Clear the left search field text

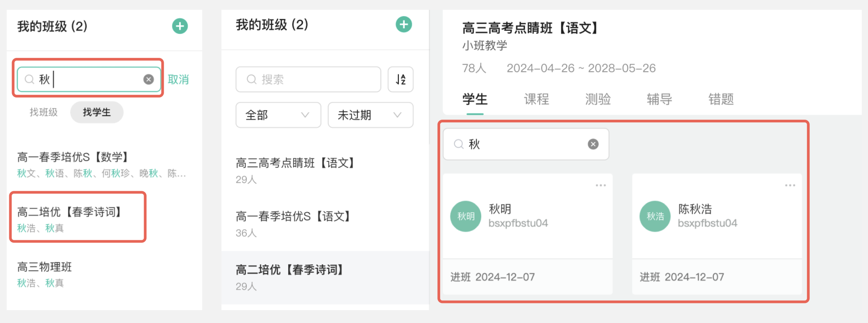149,79
